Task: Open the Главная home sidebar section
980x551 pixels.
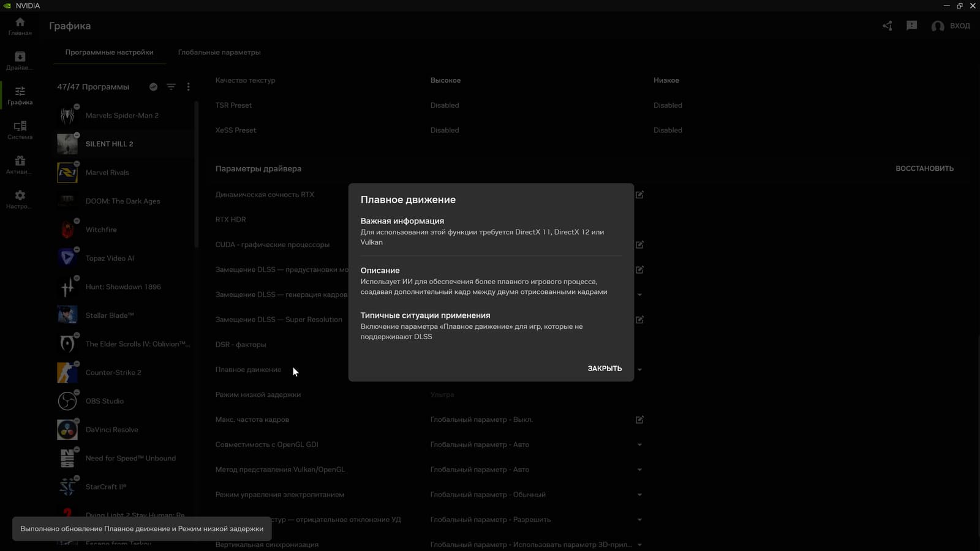Action: [20, 26]
